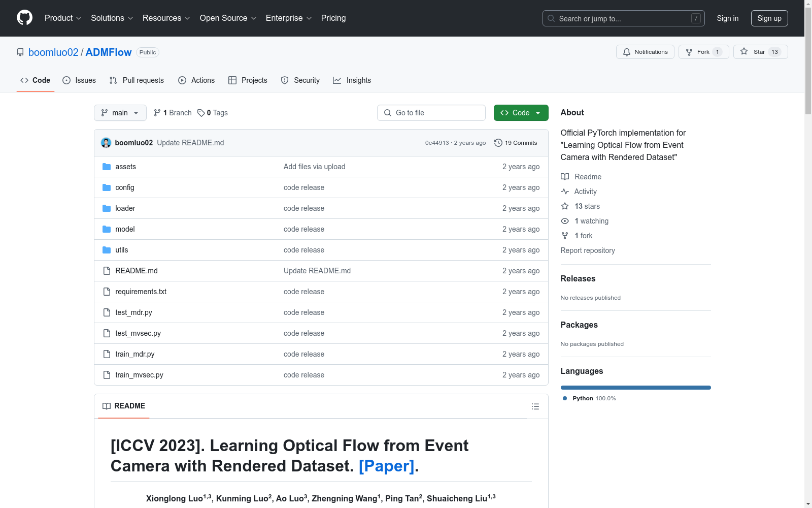The image size is (812, 508).
Task: Open the train_mvsec.py file name
Action: tap(139, 375)
